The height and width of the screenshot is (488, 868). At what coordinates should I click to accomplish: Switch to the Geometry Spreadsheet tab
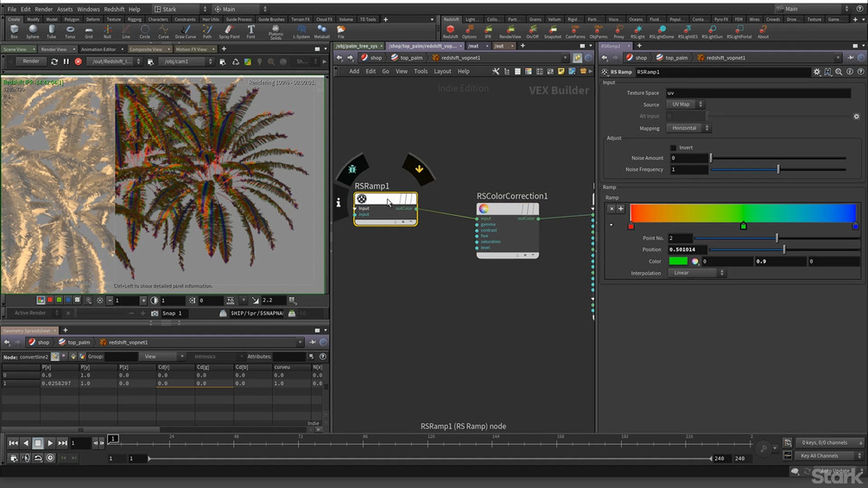click(26, 330)
